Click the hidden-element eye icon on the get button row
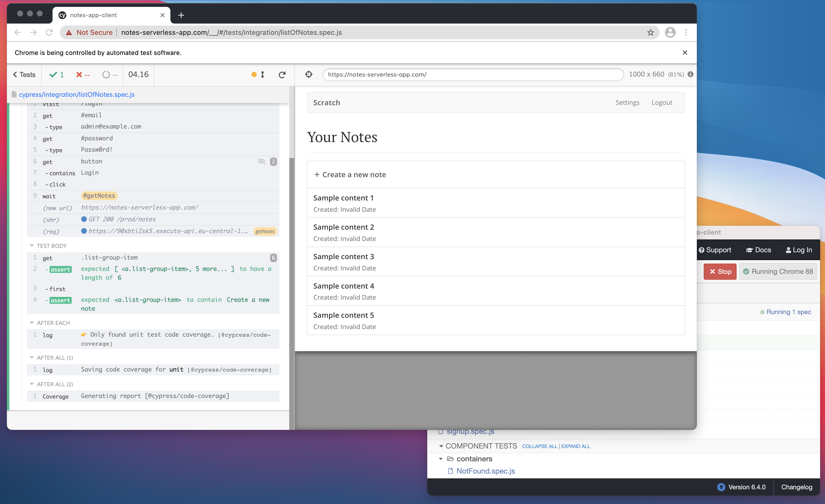Image resolution: width=825 pixels, height=504 pixels. pyautogui.click(x=261, y=161)
